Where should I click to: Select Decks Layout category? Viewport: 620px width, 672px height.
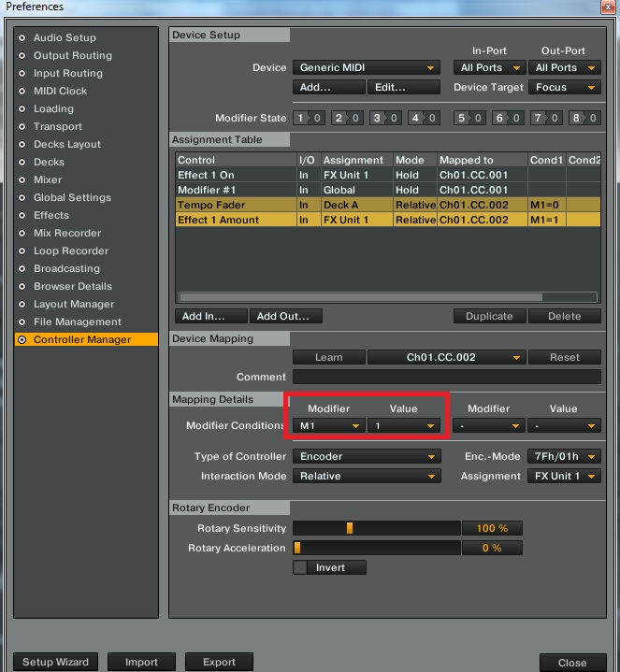coord(67,145)
